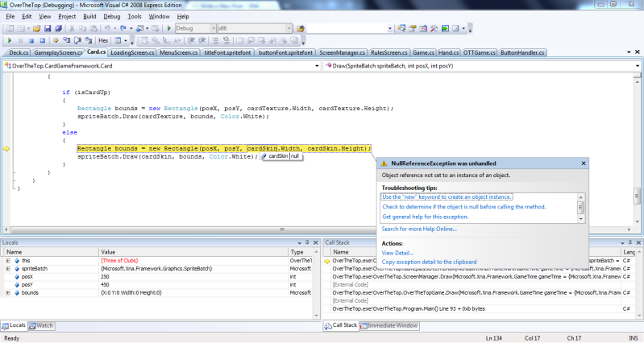Click the Restart debugging icon
This screenshot has width=644, height=343.
42,40
